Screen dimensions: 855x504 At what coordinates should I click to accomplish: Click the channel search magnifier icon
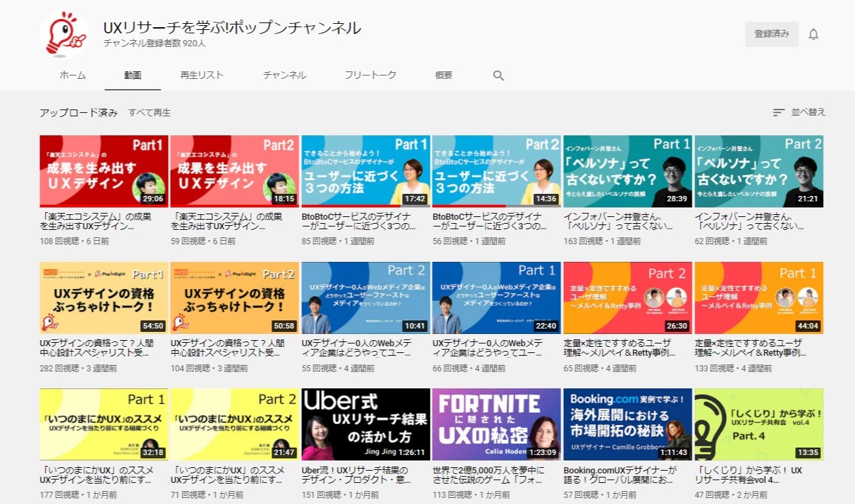[499, 75]
